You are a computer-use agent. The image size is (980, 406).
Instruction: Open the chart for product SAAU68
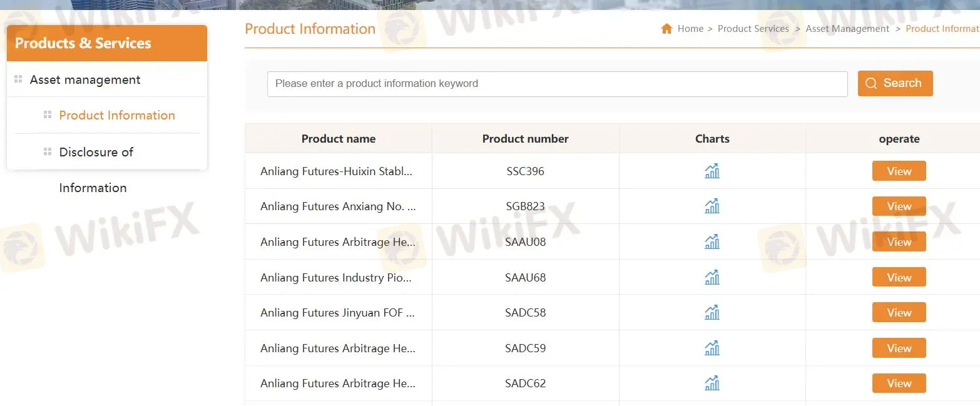tap(712, 277)
